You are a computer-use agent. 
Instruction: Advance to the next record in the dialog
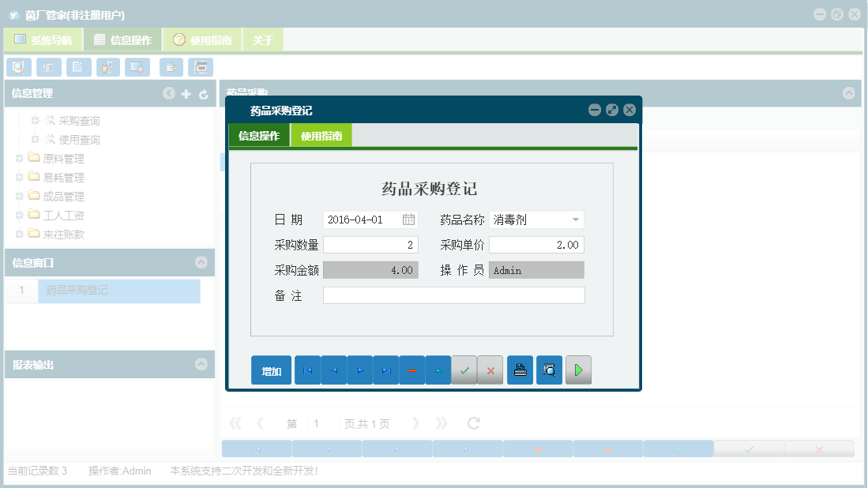click(359, 370)
